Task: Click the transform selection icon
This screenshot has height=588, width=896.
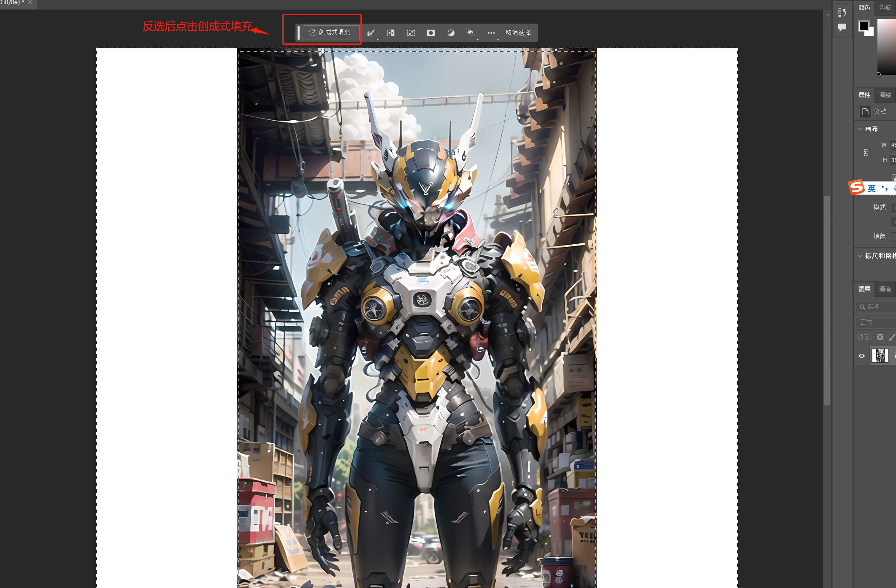Action: tap(411, 33)
